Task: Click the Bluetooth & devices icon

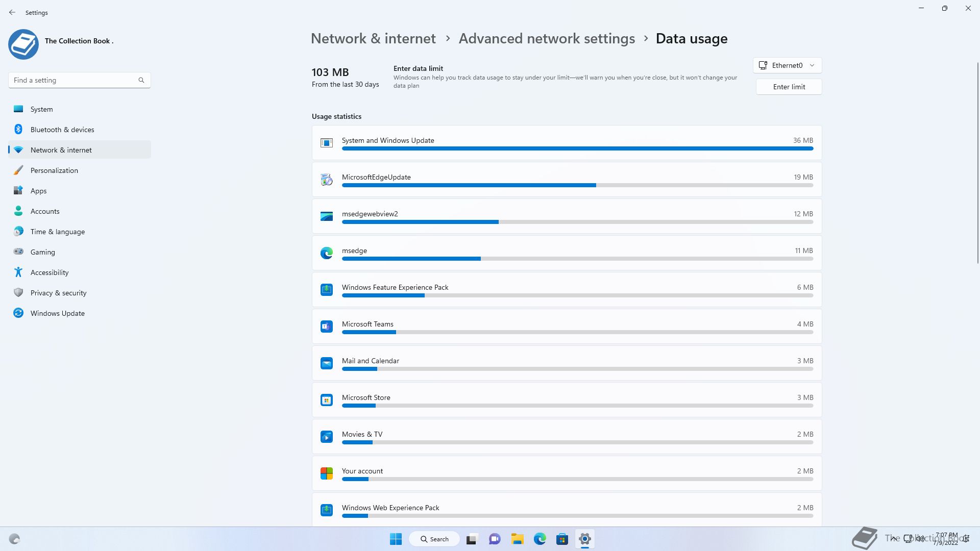Action: click(18, 130)
